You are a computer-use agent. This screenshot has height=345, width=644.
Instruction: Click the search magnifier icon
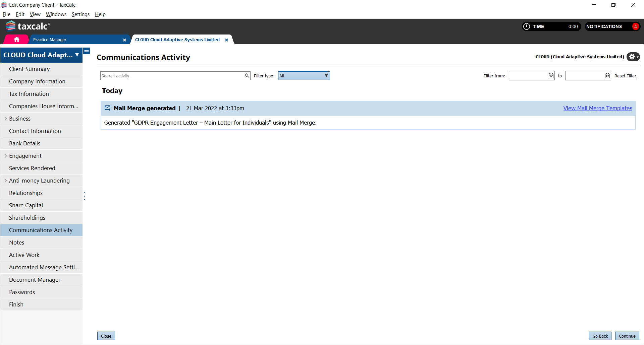coord(247,76)
